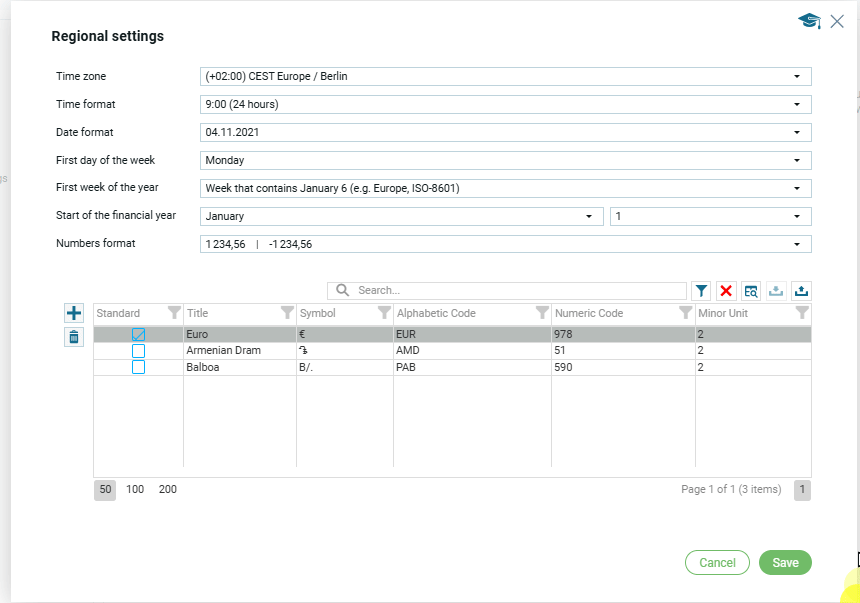This screenshot has height=603, width=860.
Task: Click the trash icon to delete currency
Action: click(74, 337)
